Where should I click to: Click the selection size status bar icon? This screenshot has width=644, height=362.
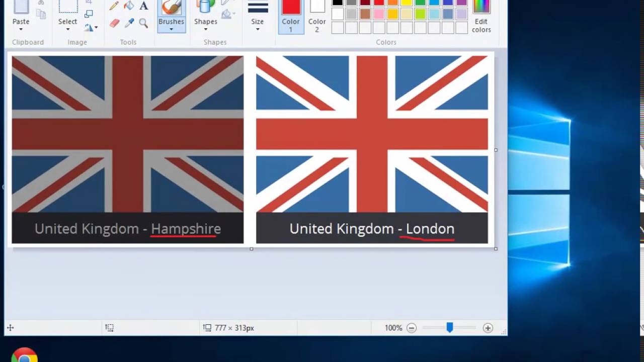coord(109,328)
